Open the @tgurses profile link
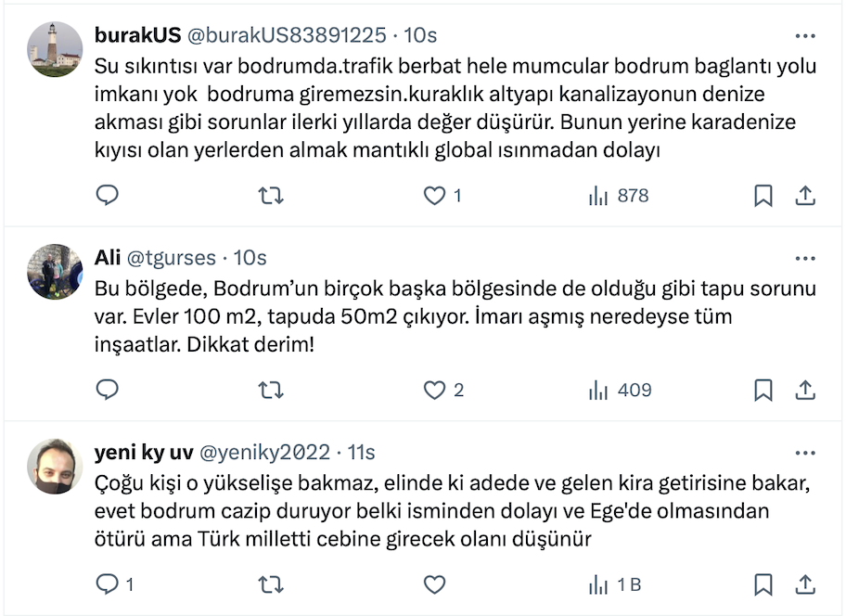846x616 pixels. [x=170, y=257]
